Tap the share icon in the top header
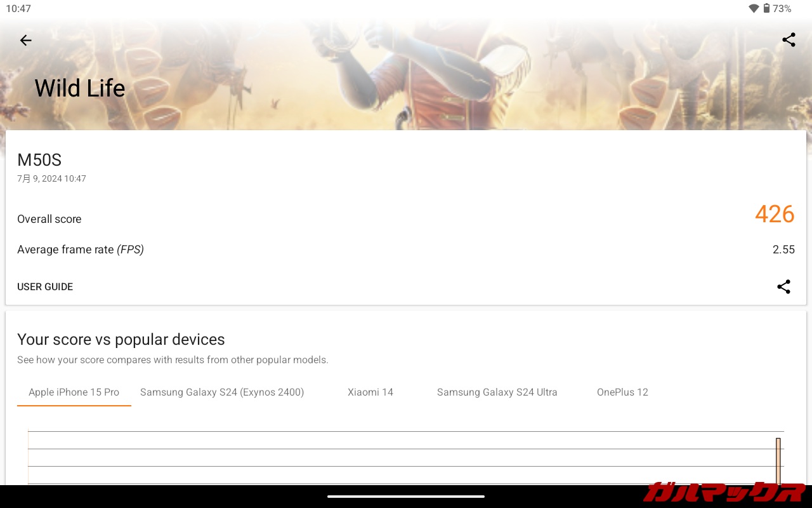The height and width of the screenshot is (508, 812). click(789, 41)
